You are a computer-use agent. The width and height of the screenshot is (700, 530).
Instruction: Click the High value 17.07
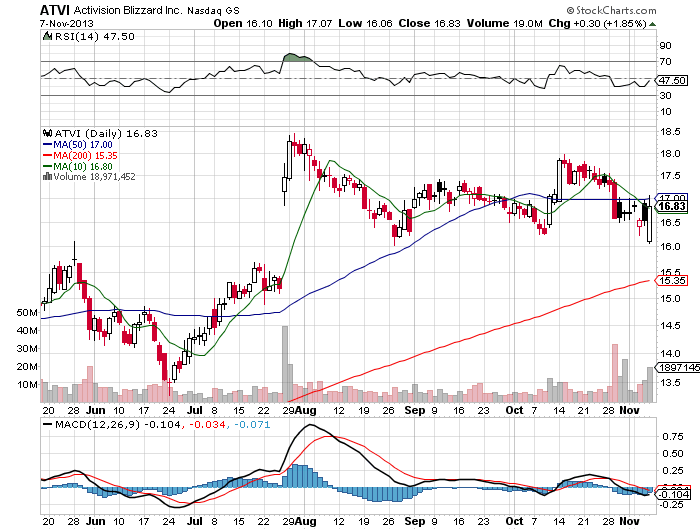(319, 23)
